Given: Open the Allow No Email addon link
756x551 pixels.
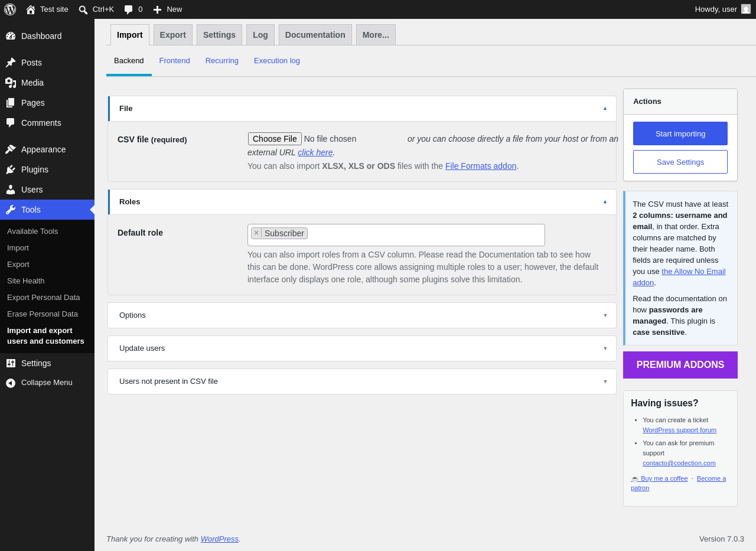Looking at the screenshot, I should pyautogui.click(x=679, y=277).
